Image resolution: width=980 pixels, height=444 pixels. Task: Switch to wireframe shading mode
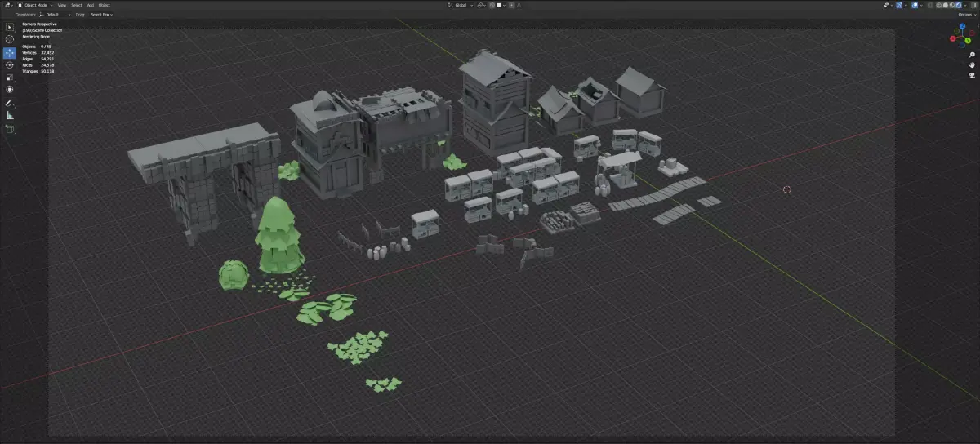pos(939,5)
